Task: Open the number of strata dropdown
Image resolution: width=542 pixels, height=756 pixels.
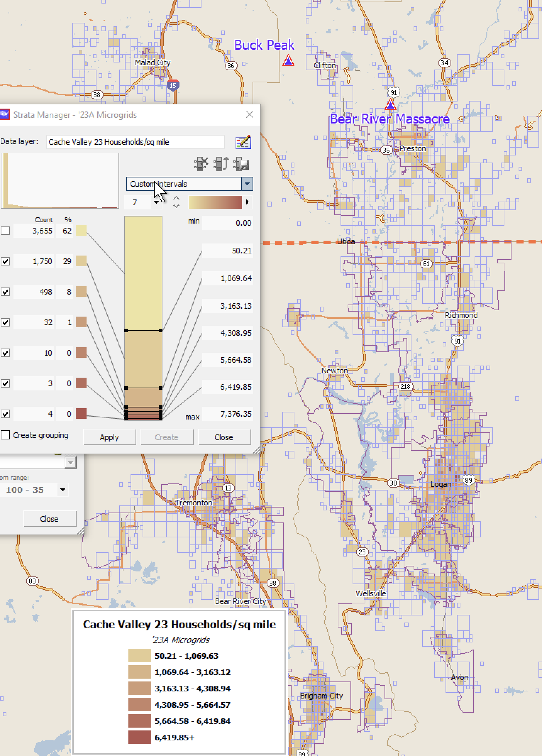Action: (x=156, y=202)
